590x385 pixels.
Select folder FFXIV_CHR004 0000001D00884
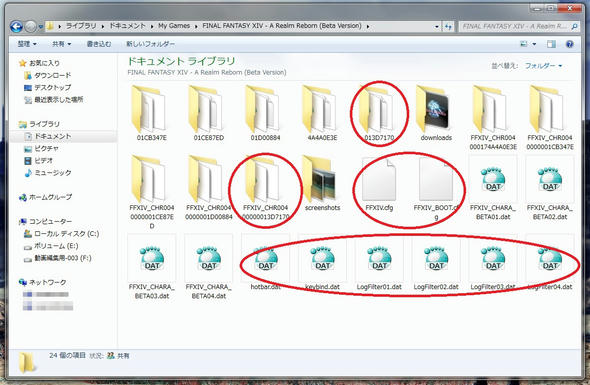208,187
